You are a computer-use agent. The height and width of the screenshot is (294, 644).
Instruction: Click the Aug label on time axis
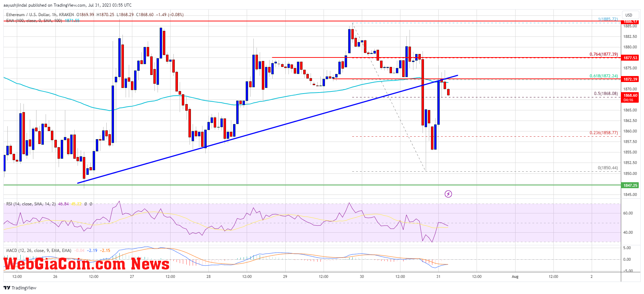(x=515, y=276)
